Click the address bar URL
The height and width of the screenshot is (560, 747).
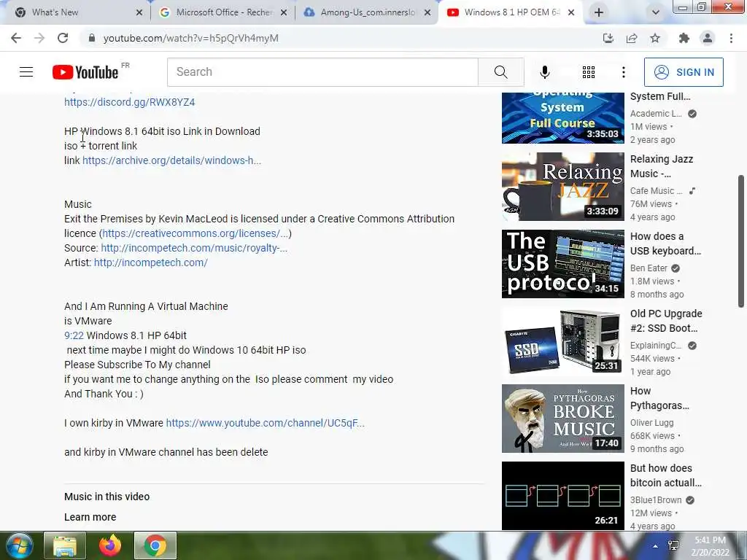pyautogui.click(x=191, y=38)
